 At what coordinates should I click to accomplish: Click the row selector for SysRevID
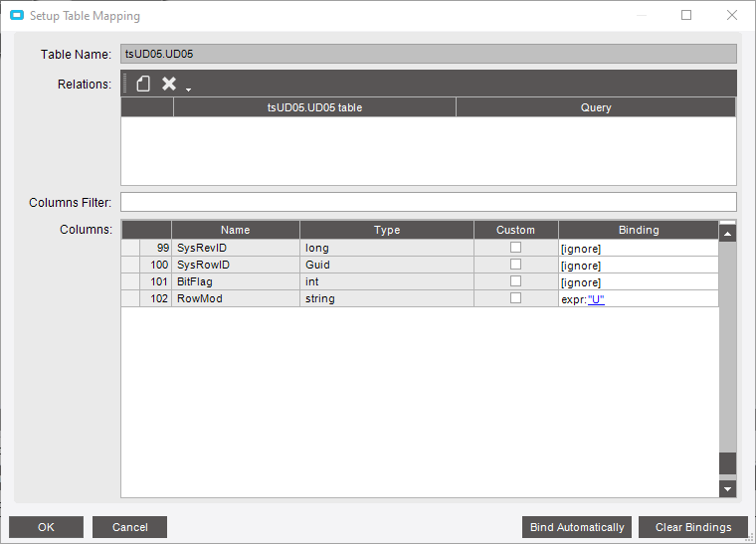(130, 248)
